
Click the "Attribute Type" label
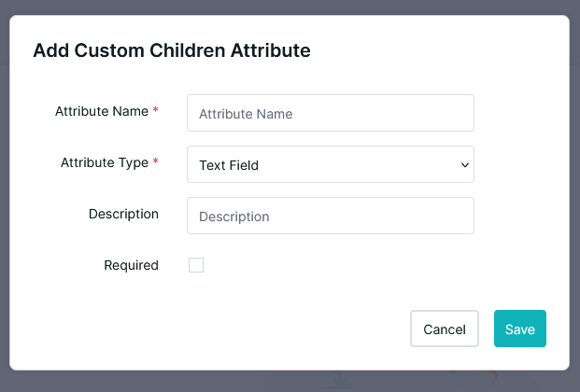tap(104, 162)
